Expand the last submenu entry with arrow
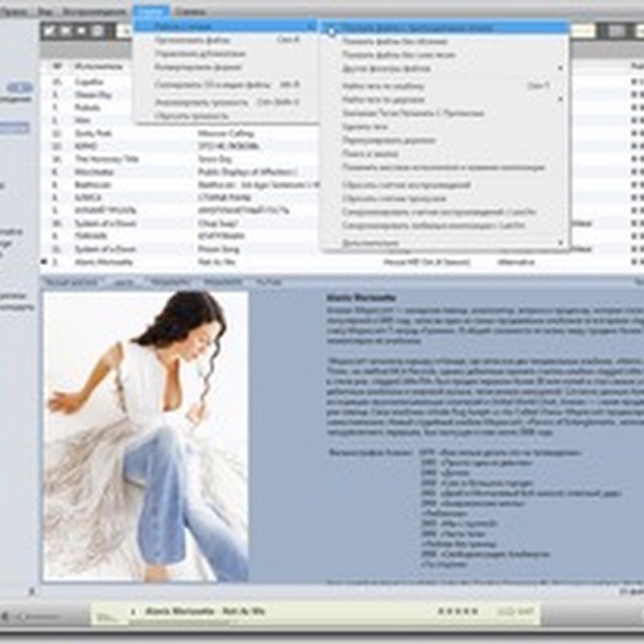The image size is (644, 644). (559, 243)
